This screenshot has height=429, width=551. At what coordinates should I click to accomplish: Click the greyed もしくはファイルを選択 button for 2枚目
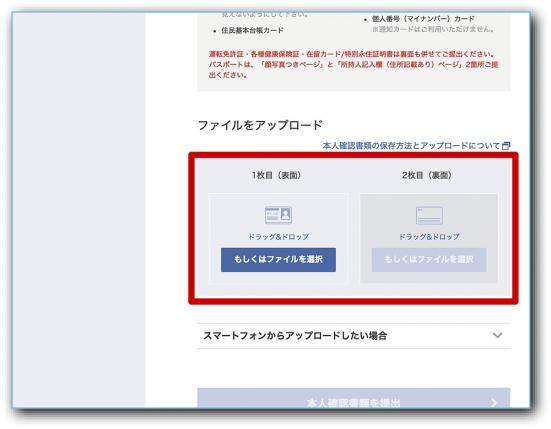click(429, 260)
